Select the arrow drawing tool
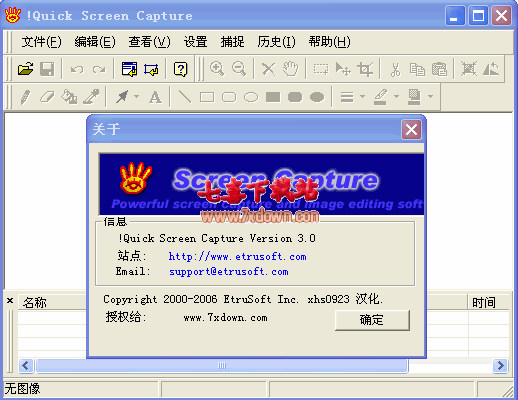 tap(122, 97)
